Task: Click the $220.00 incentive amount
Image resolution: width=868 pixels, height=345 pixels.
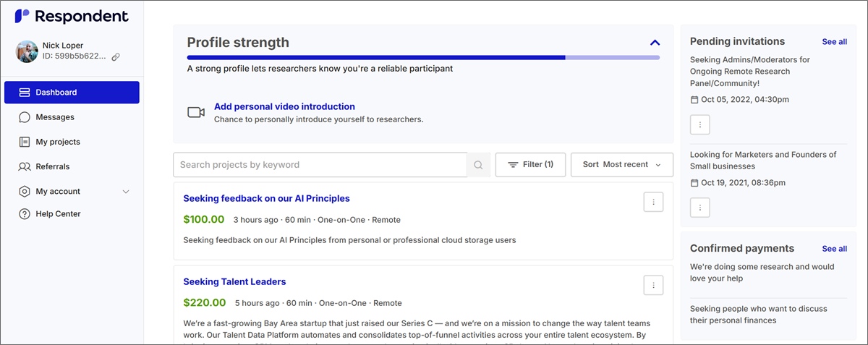Action: (x=205, y=302)
